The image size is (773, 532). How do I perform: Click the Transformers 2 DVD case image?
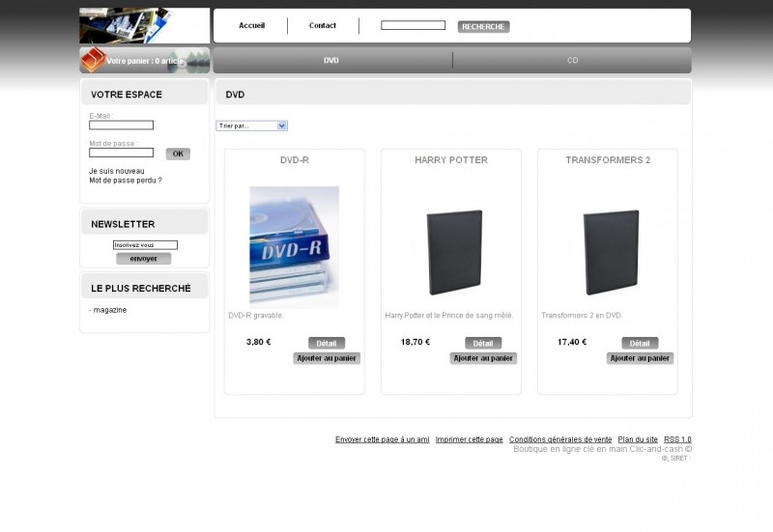(x=611, y=252)
